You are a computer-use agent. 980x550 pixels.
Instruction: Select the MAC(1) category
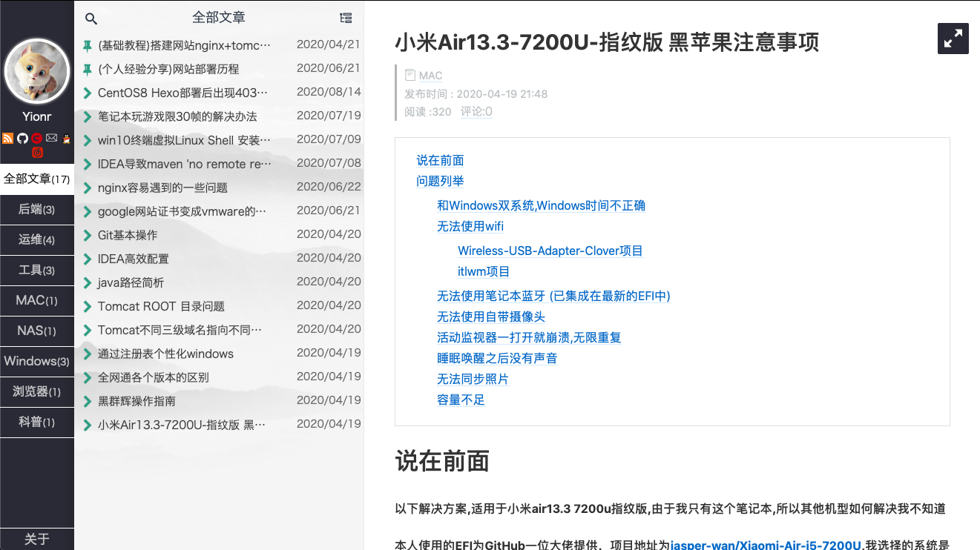37,301
